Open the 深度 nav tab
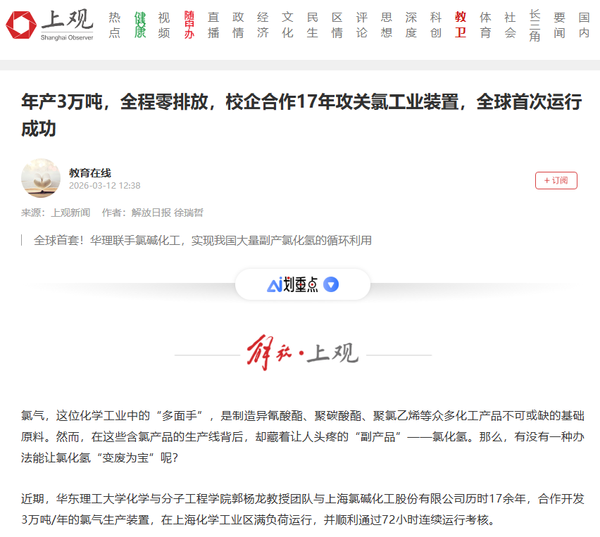 coord(411,25)
